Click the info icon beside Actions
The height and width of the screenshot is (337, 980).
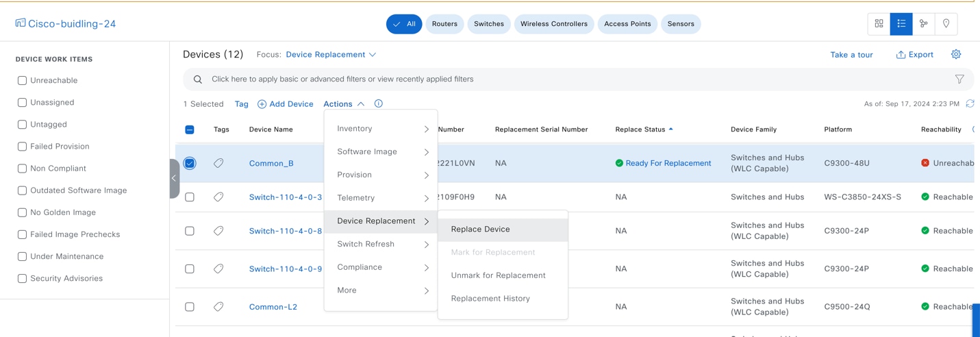click(x=379, y=104)
